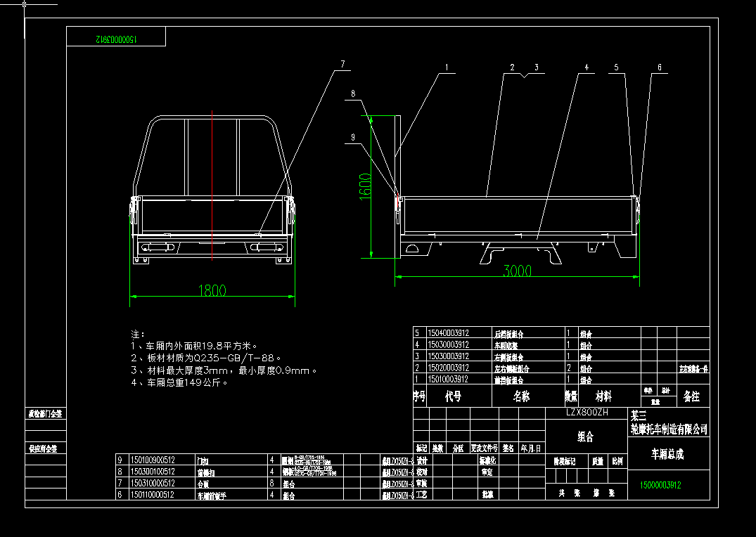This screenshot has height=537, width=756.
Task: Select the callout number 4 leader label
Action: (x=587, y=67)
